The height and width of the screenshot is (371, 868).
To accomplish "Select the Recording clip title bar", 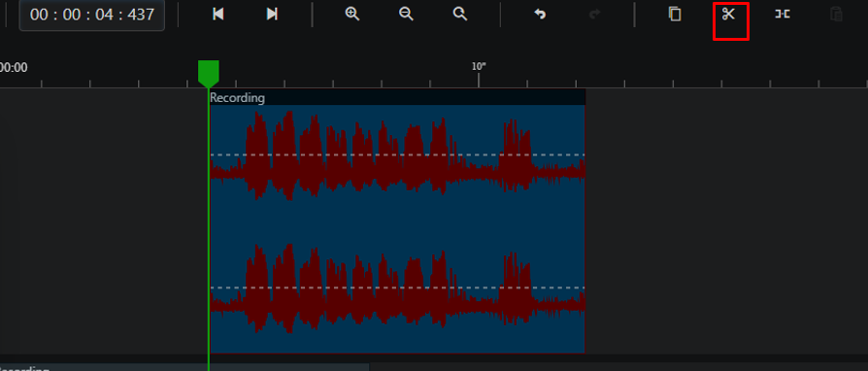I will click(x=397, y=97).
